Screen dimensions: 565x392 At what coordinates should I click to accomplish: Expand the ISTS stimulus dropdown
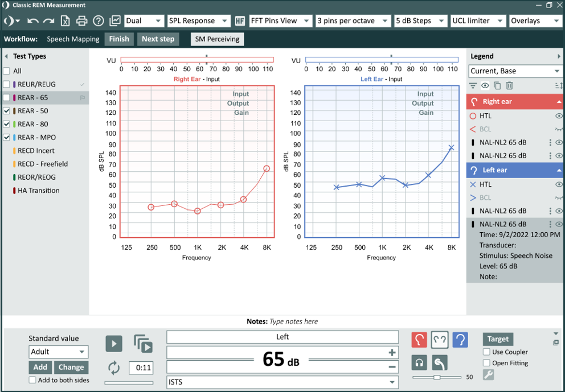(282, 382)
